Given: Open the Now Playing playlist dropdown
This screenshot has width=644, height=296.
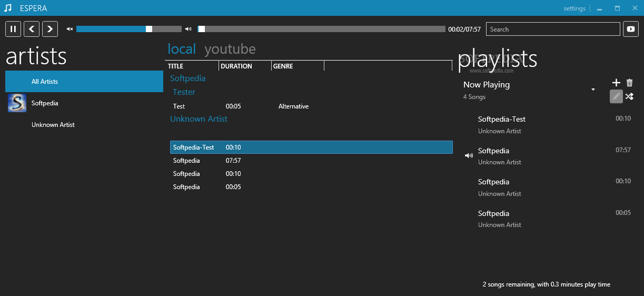Looking at the screenshot, I should (x=593, y=90).
